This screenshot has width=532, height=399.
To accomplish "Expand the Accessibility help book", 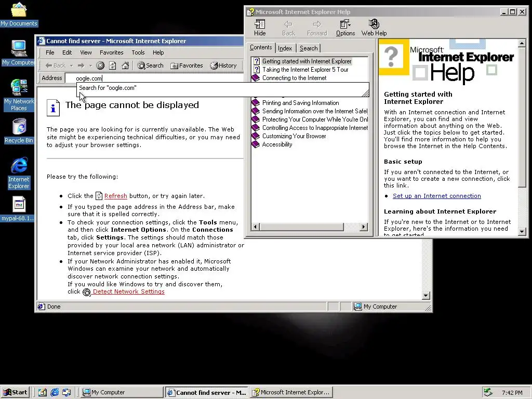I will [272, 144].
